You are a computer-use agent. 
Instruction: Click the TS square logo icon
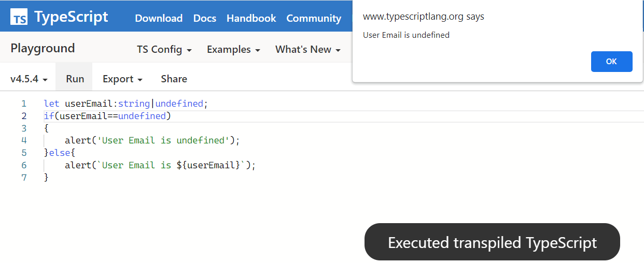tap(19, 19)
